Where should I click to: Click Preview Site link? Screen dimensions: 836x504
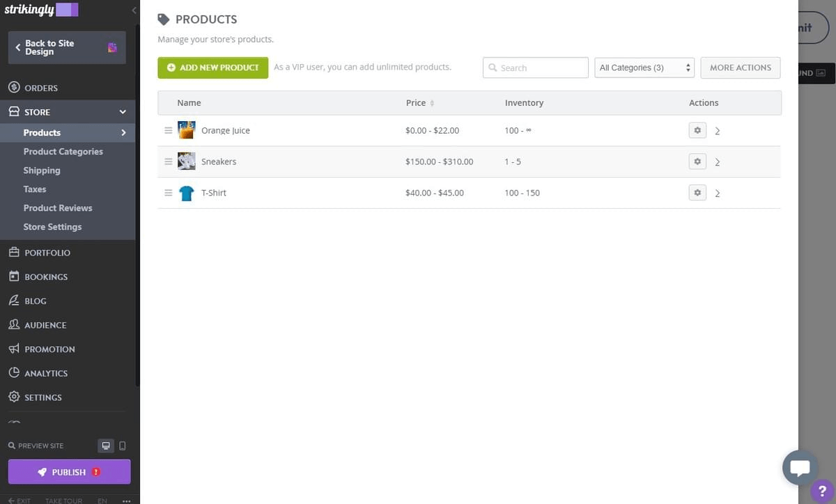pyautogui.click(x=36, y=446)
